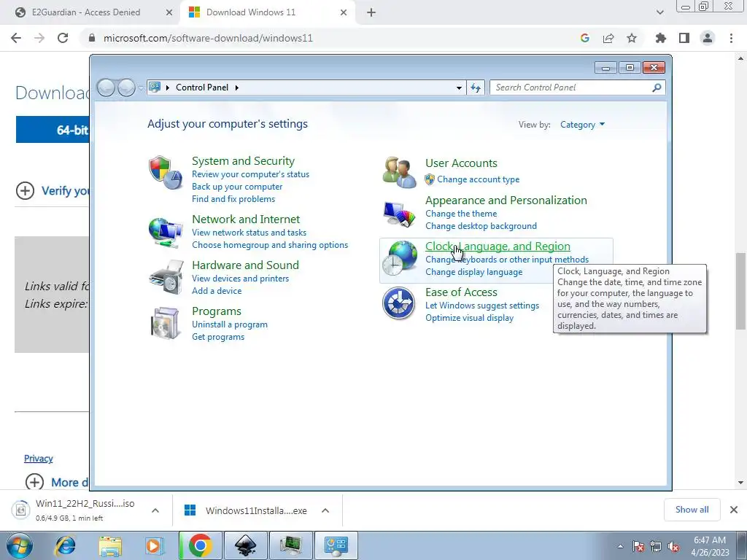Click the share icon in address bar
747x560 pixels.
(x=608, y=38)
